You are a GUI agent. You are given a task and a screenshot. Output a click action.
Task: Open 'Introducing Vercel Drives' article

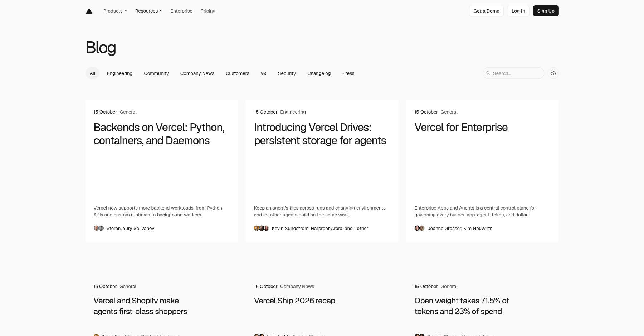(320, 134)
